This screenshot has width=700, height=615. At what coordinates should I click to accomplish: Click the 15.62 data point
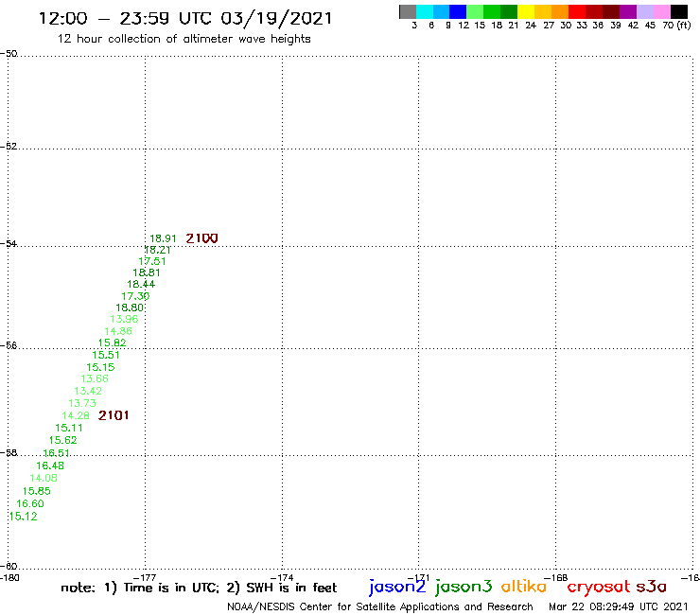[63, 440]
